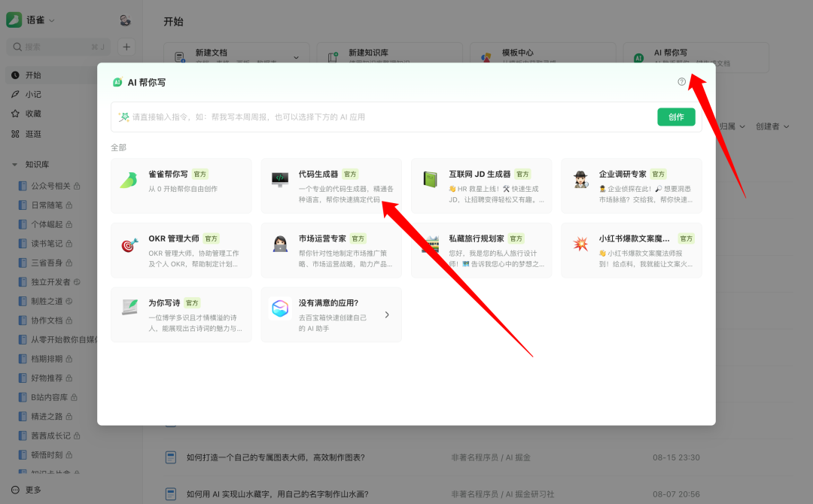Open 私藏旅行规划家 card title
The width and height of the screenshot is (813, 504).
(477, 238)
